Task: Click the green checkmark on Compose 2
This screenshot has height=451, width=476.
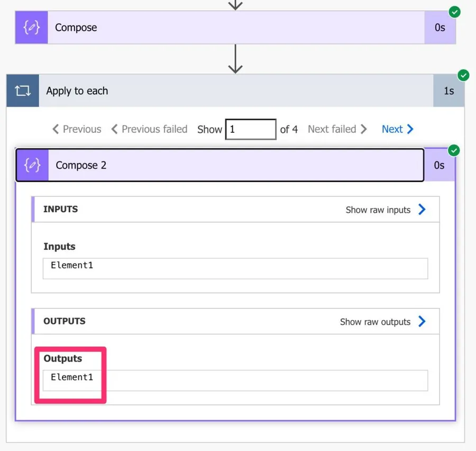Action: click(454, 151)
